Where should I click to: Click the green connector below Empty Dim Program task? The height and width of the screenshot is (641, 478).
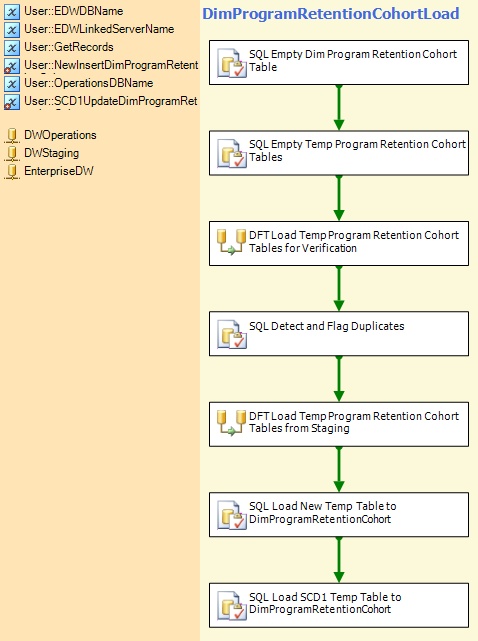[x=339, y=108]
